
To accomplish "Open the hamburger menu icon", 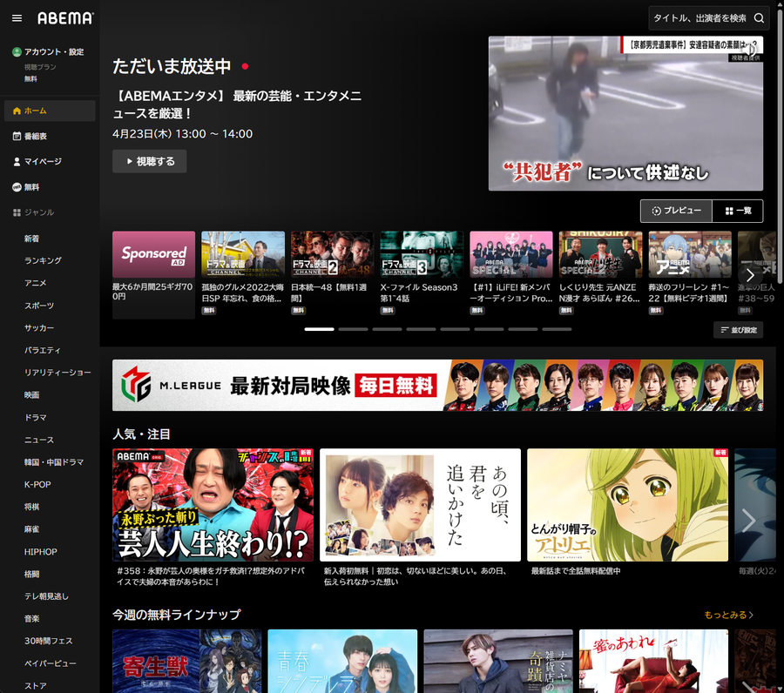I will point(17,18).
